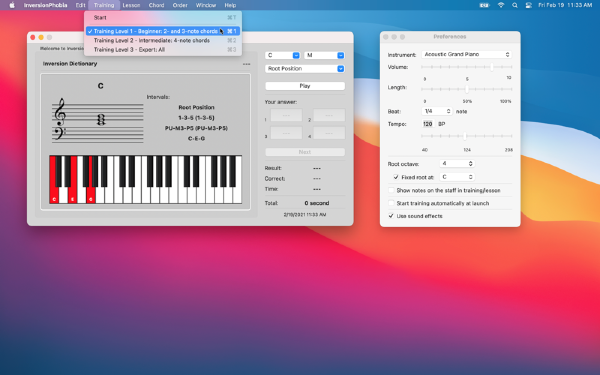Screen dimensions: 600x375
Task: Open the Fixed root at C dropdown
Action: 457,177
